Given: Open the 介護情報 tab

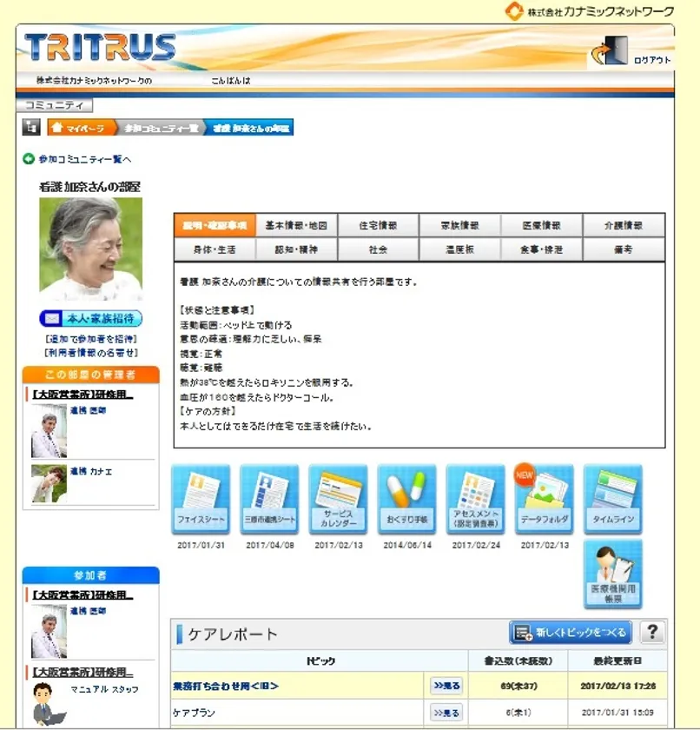Looking at the screenshot, I should [624, 225].
